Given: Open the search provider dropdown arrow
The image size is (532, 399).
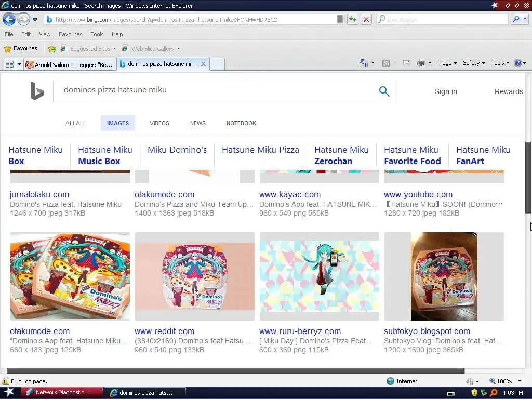Looking at the screenshot, I should click(525, 19).
